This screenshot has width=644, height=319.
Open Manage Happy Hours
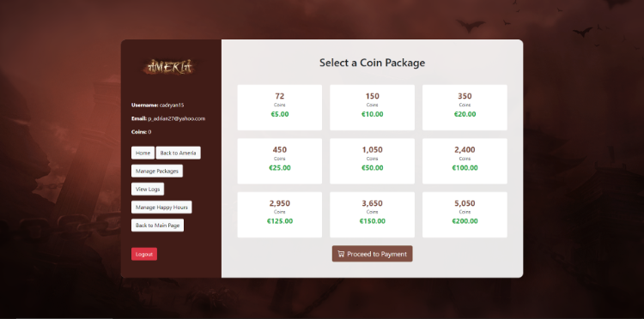pyautogui.click(x=161, y=207)
